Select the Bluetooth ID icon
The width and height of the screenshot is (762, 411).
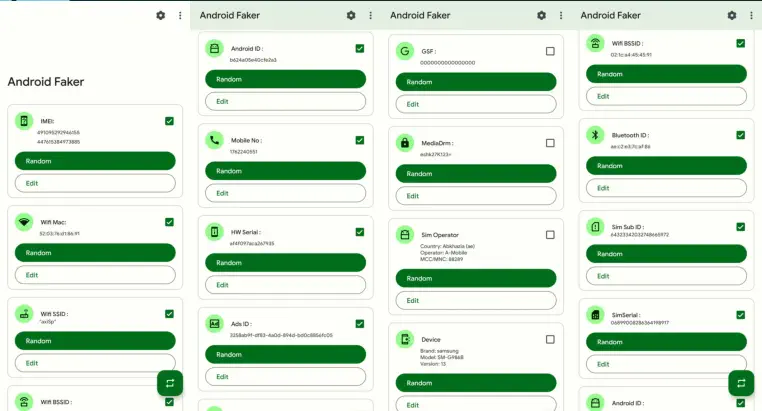[594, 135]
